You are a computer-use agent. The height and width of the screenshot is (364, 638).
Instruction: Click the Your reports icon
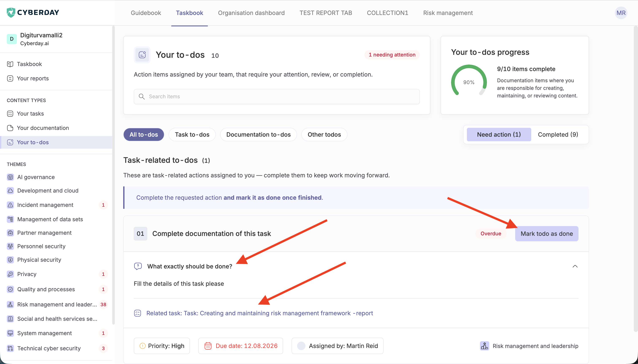pos(10,78)
